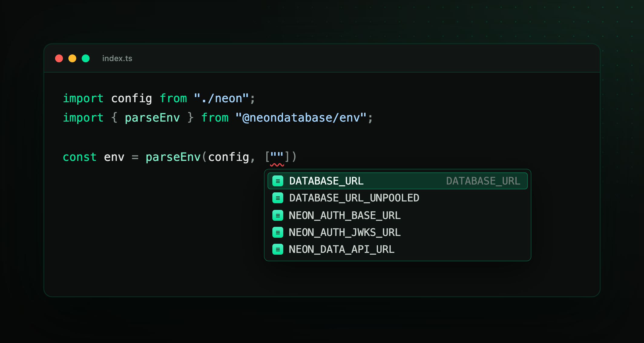Click parseEnv in the import braces
This screenshot has width=644, height=343.
pyautogui.click(x=152, y=118)
